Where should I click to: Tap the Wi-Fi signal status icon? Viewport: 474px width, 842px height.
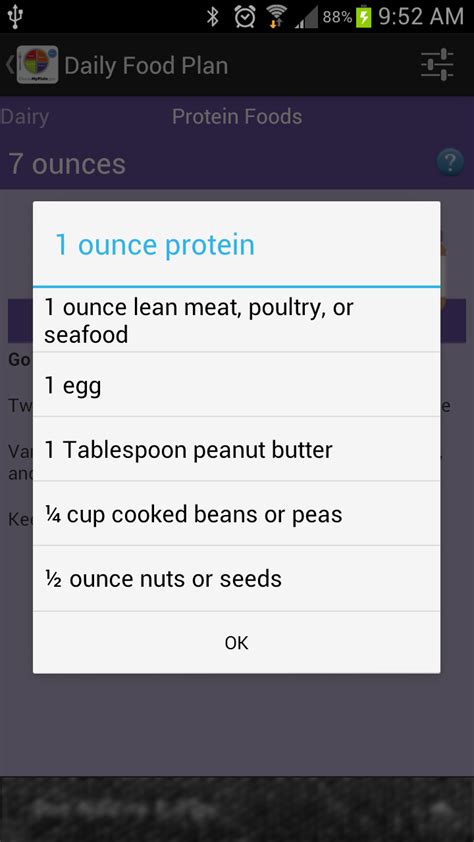pyautogui.click(x=277, y=17)
